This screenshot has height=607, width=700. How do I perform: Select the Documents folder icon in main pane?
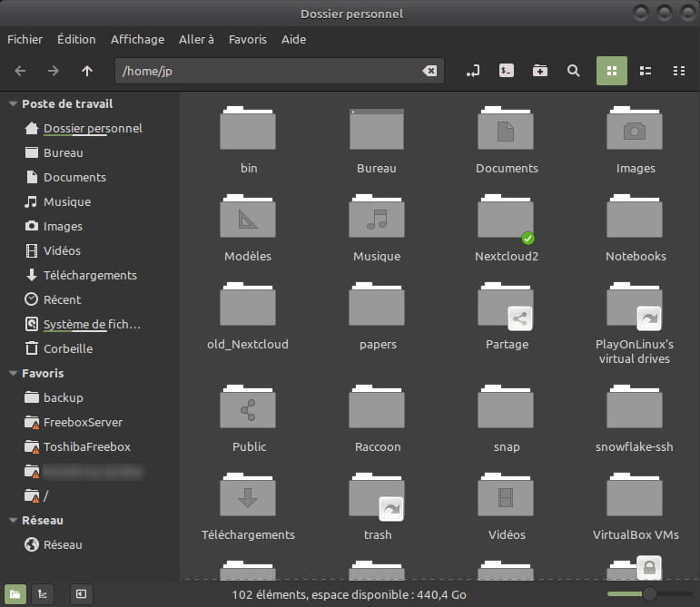506,128
